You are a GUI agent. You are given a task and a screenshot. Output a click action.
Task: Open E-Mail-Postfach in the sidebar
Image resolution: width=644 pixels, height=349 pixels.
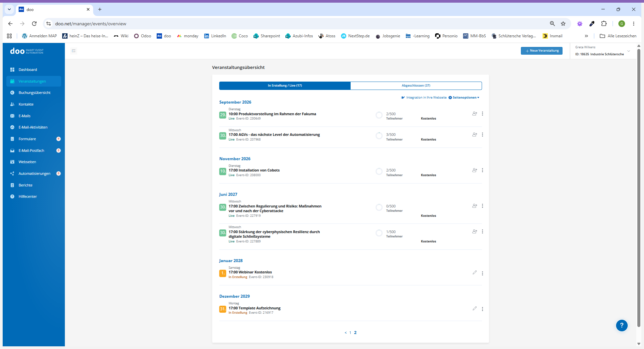point(31,151)
